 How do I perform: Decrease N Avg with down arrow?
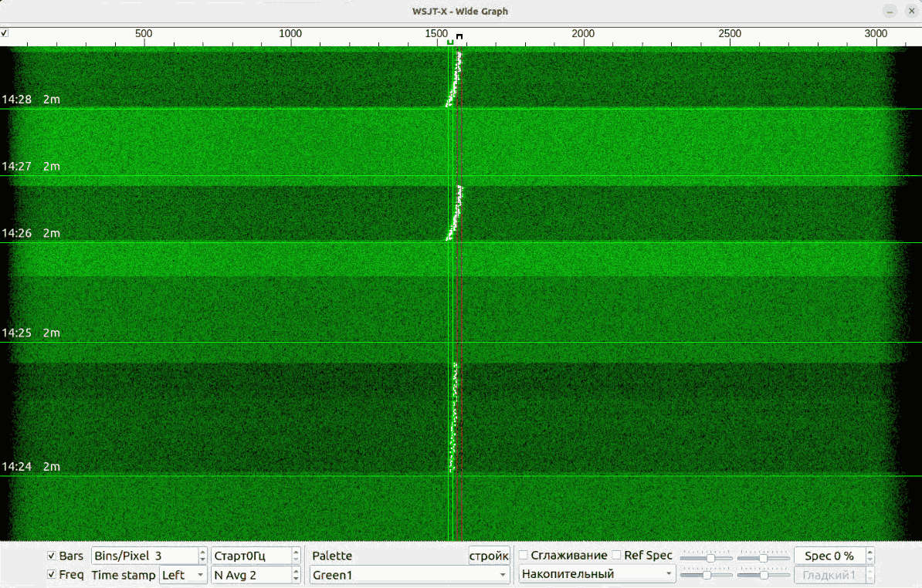click(296, 579)
